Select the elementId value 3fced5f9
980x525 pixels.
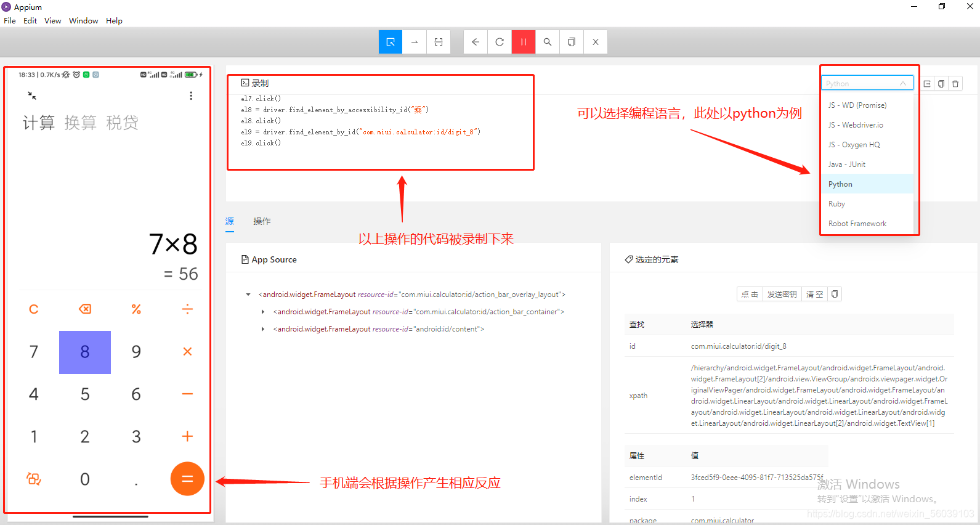757,478
